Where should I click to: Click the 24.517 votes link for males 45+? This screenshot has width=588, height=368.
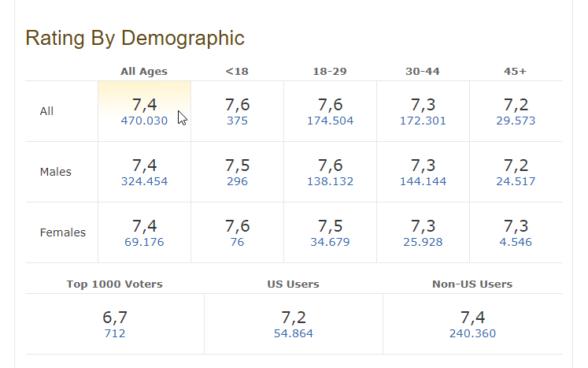click(x=516, y=182)
